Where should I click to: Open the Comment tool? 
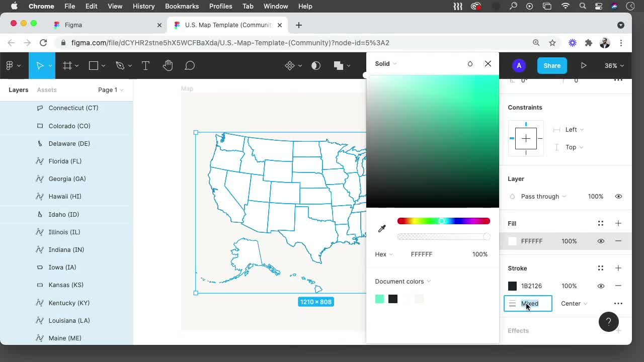click(x=190, y=65)
